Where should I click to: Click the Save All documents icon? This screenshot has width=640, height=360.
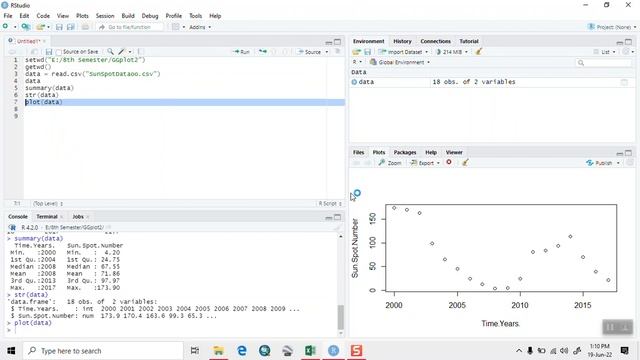pos(71,27)
